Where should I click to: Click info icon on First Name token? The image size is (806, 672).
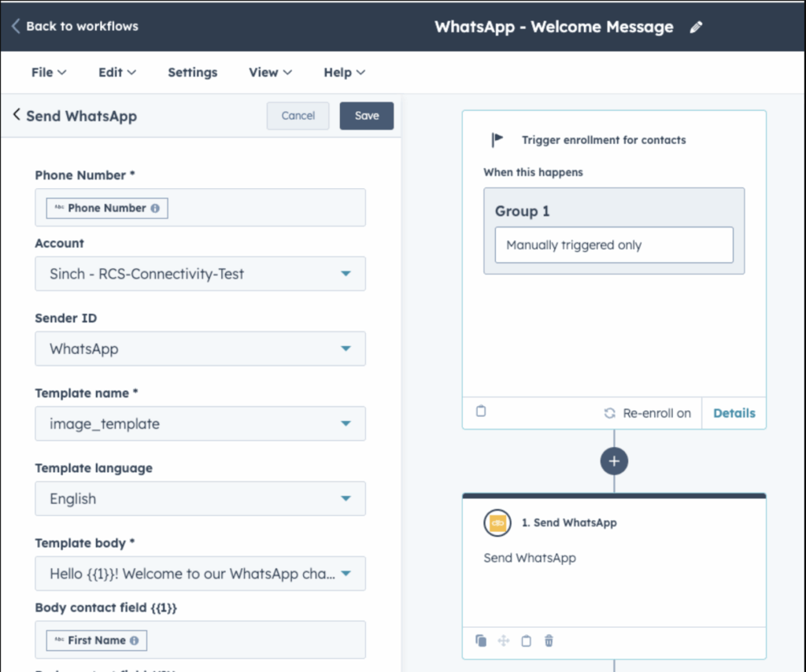coord(134,641)
